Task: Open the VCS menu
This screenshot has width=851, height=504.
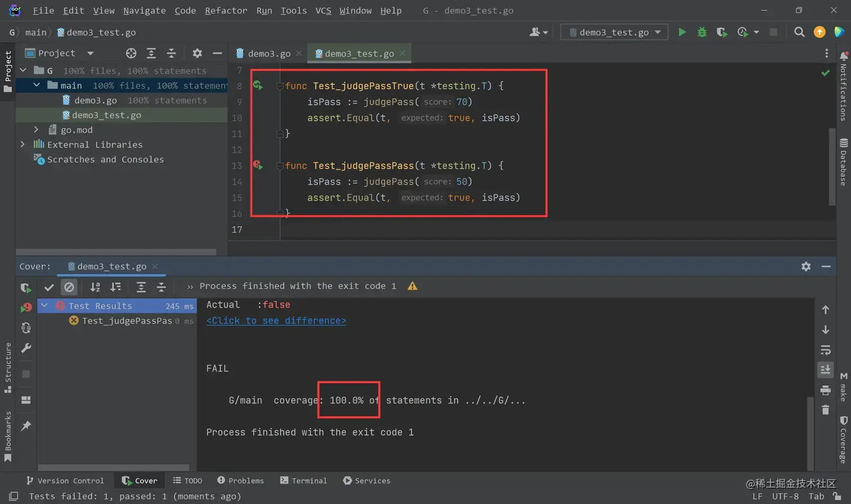Action: (323, 10)
